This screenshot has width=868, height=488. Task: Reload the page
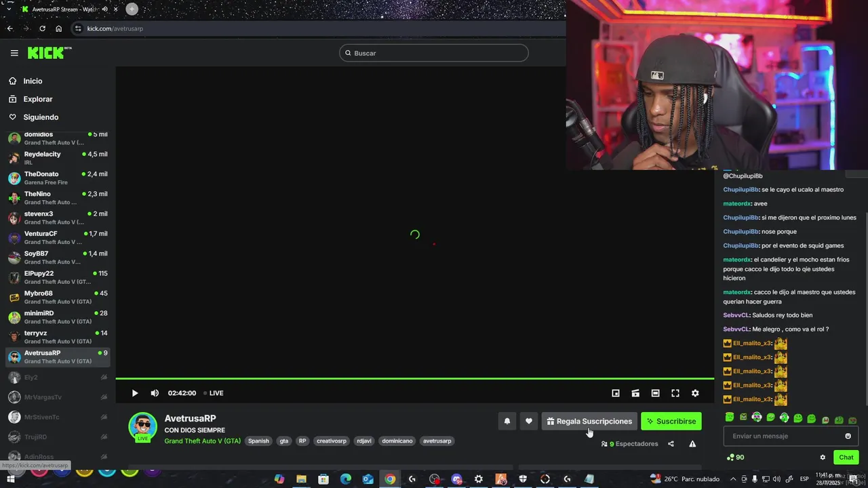[x=42, y=28]
